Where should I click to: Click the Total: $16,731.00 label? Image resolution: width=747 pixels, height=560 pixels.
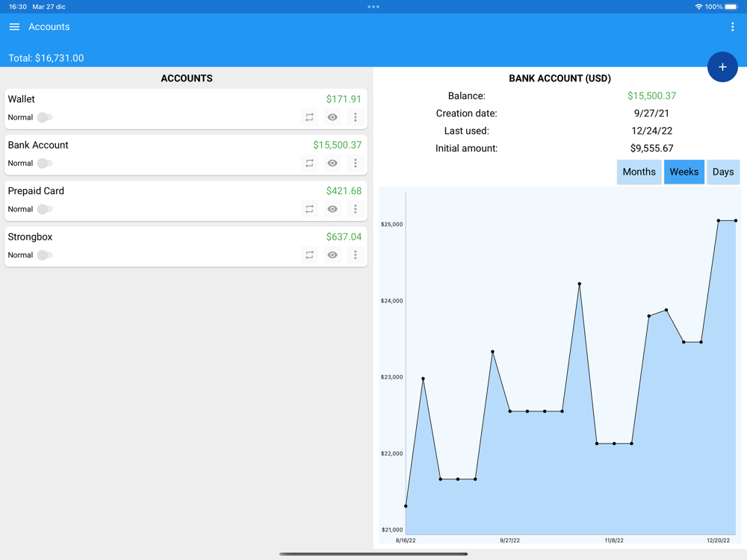[x=46, y=58]
